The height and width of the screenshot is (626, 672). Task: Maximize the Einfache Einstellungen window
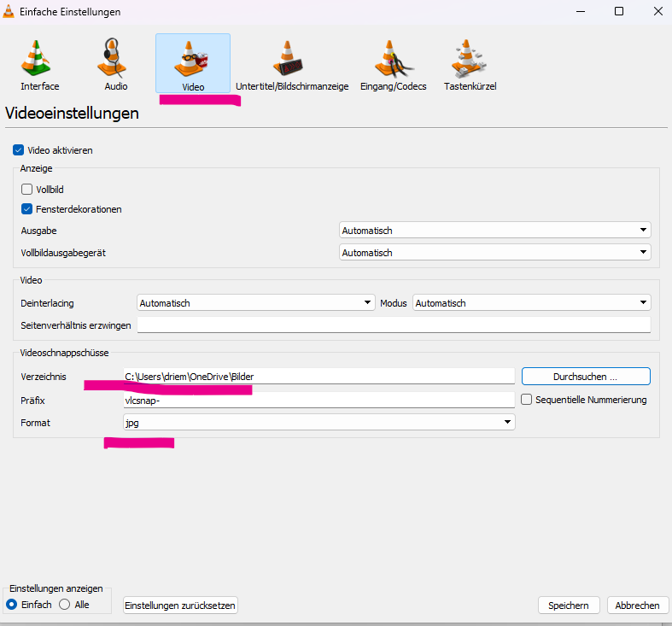(619, 12)
